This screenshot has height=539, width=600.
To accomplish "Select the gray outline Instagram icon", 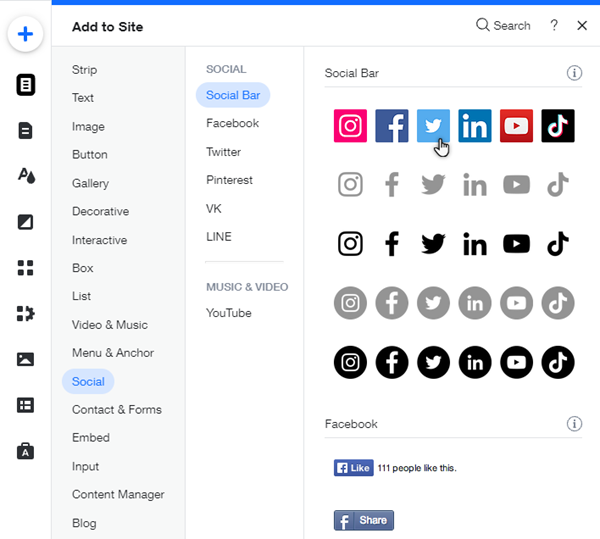I will click(x=350, y=185).
